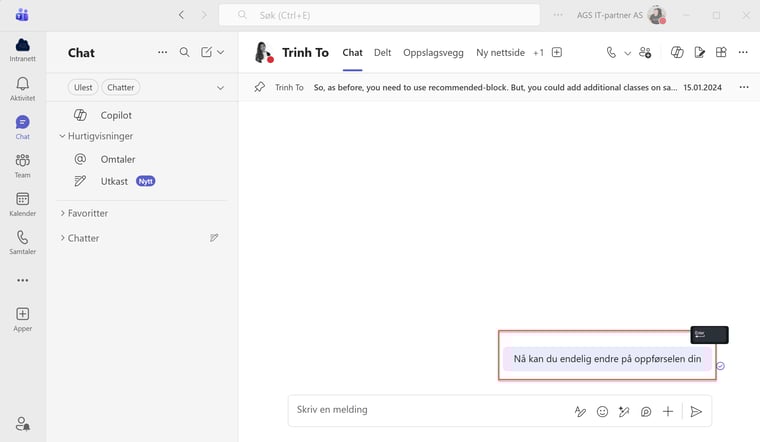Toggle the Ulest filter chip

coord(83,88)
